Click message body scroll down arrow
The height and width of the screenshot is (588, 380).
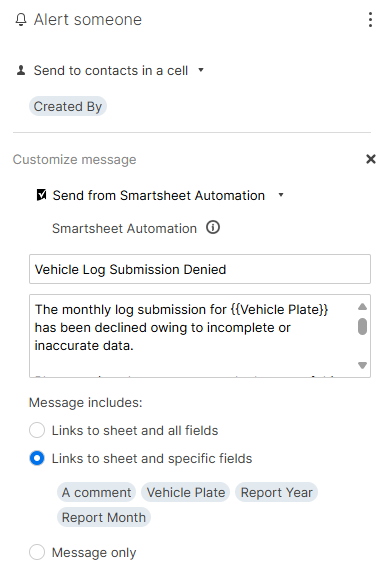point(362,365)
